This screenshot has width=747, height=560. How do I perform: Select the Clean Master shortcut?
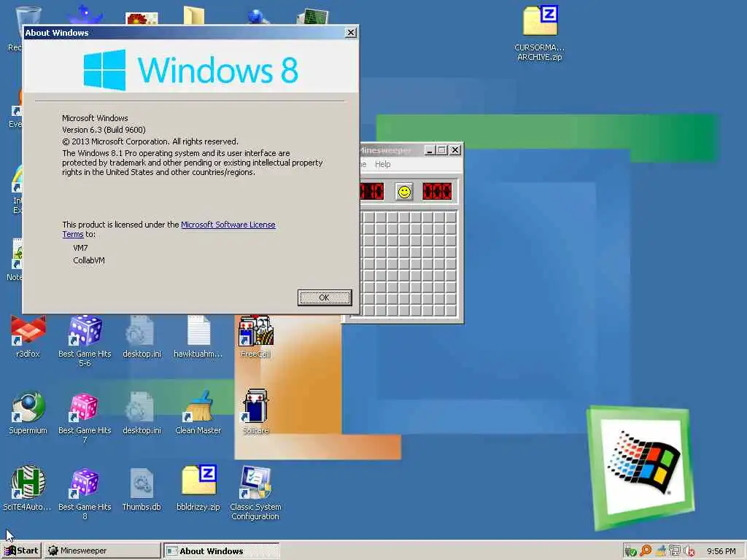coord(198,413)
